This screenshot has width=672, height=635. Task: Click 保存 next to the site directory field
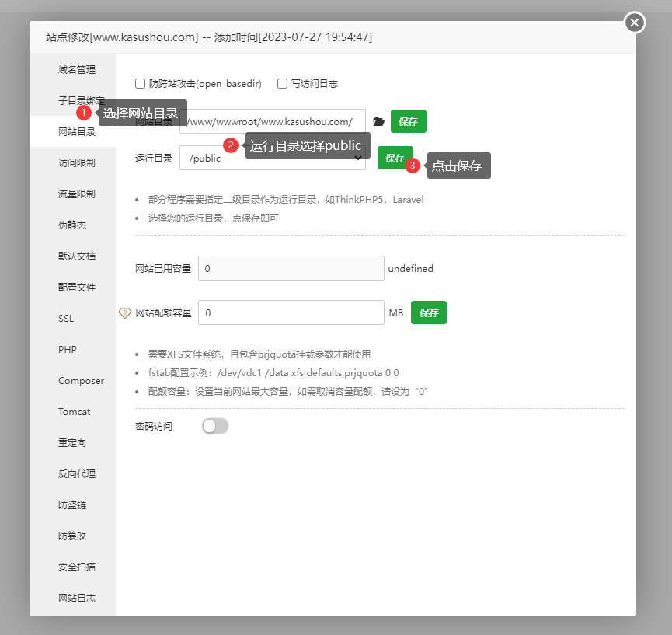(408, 121)
